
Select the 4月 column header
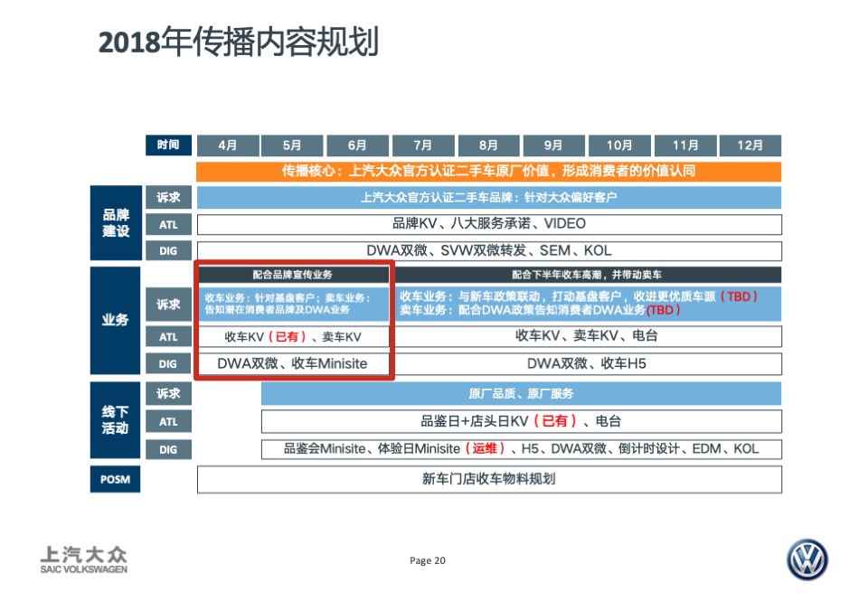pyautogui.click(x=227, y=145)
